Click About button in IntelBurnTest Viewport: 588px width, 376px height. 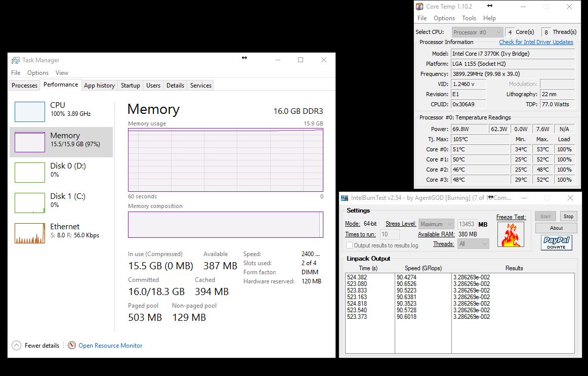pyautogui.click(x=556, y=228)
